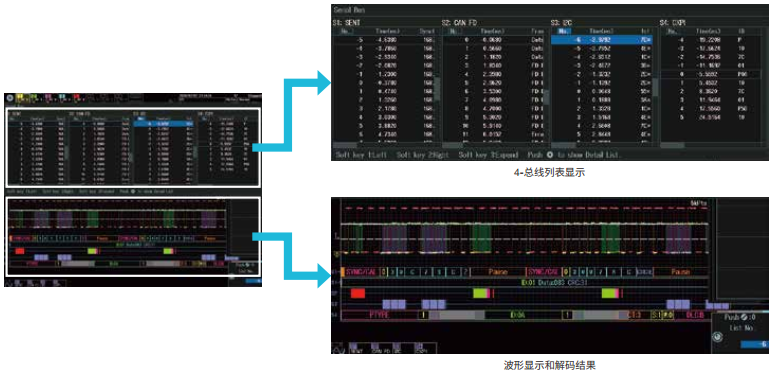The image size is (776, 377).
Task: Click the round logo icon at top-left of the small oscilloscope screen
Action: pyautogui.click(x=10, y=98)
